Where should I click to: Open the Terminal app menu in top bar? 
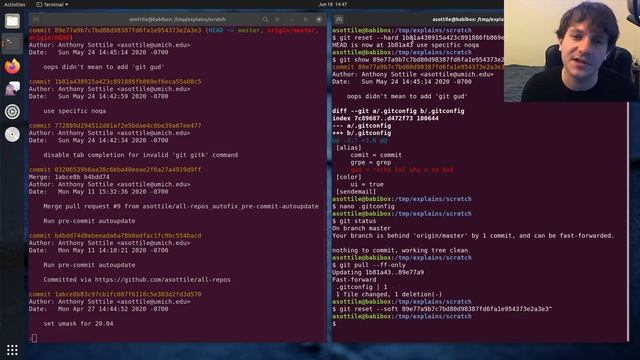point(52,4)
